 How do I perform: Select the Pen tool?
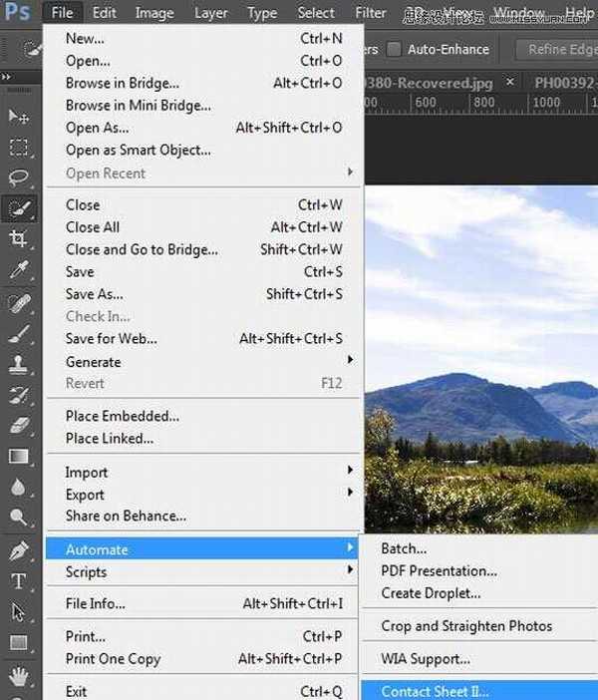coord(19,550)
